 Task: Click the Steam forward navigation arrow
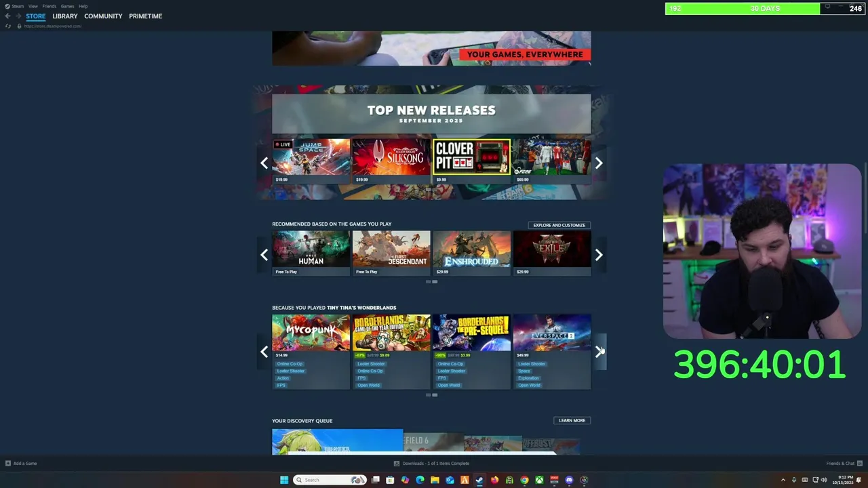(18, 16)
